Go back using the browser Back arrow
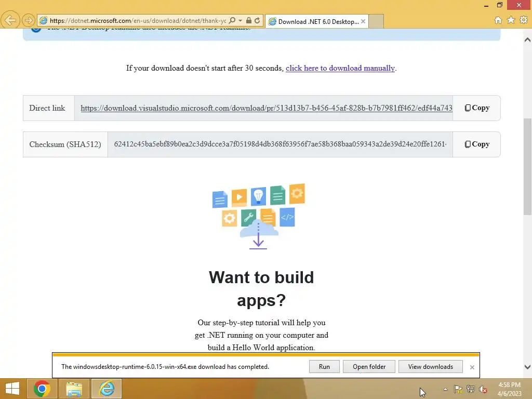 click(10, 20)
